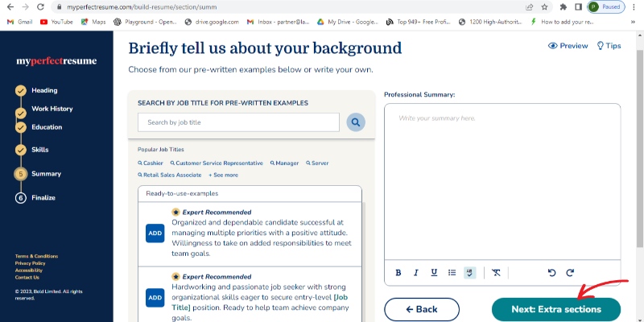644x322 pixels.
Task: Redo the last edit in summary
Action: point(570,273)
